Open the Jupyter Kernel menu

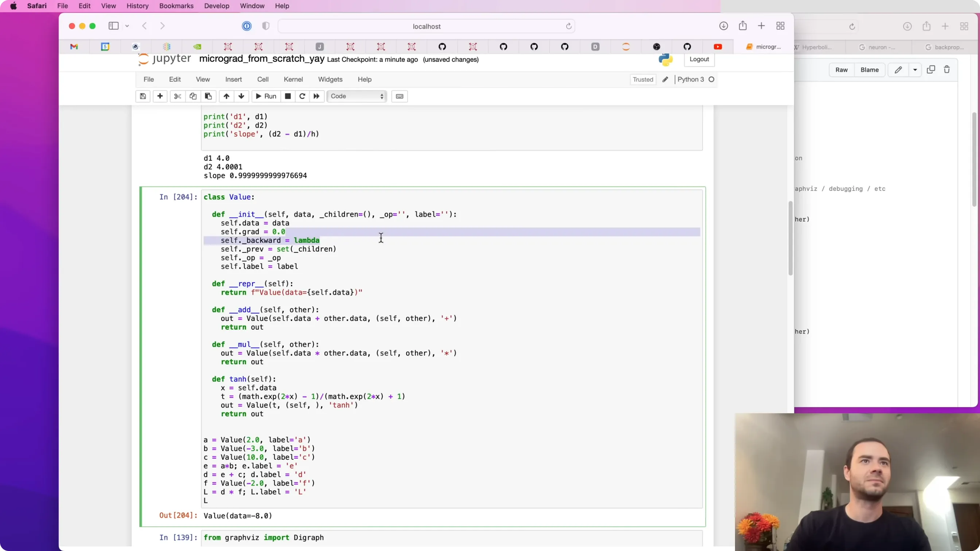pos(293,79)
